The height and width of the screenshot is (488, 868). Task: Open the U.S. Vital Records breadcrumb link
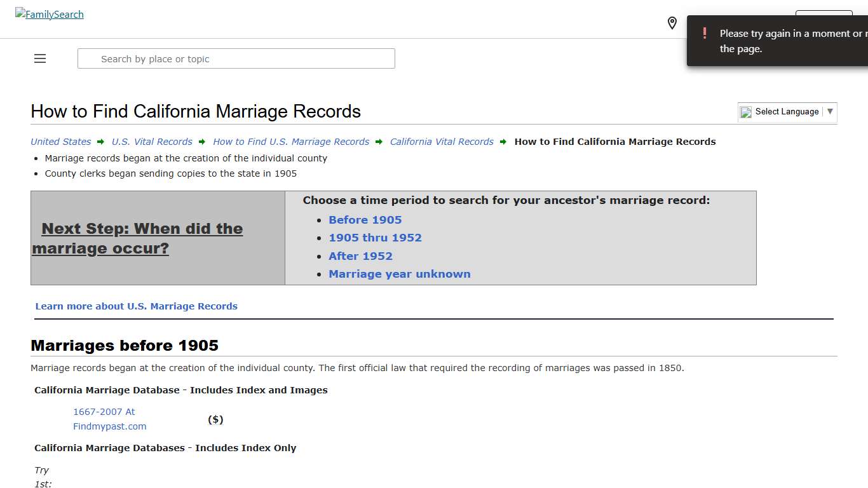(x=152, y=141)
